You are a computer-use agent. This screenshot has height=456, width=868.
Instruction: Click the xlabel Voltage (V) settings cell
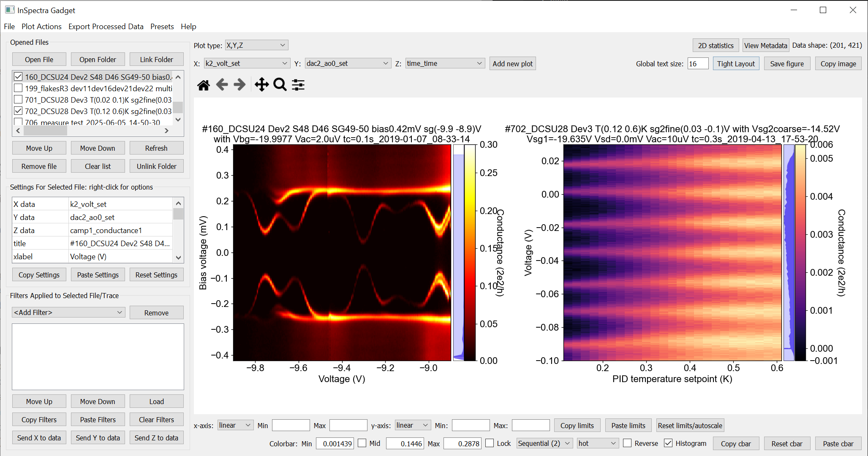[120, 256]
